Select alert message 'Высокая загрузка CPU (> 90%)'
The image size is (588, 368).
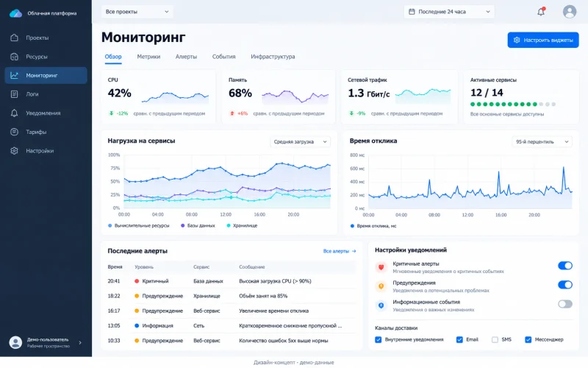[x=275, y=281]
